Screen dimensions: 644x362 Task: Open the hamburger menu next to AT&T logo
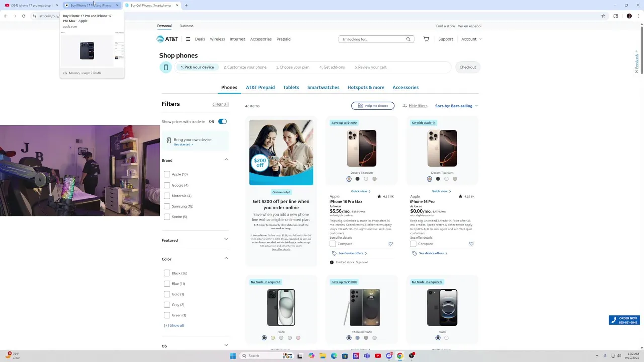click(x=188, y=39)
